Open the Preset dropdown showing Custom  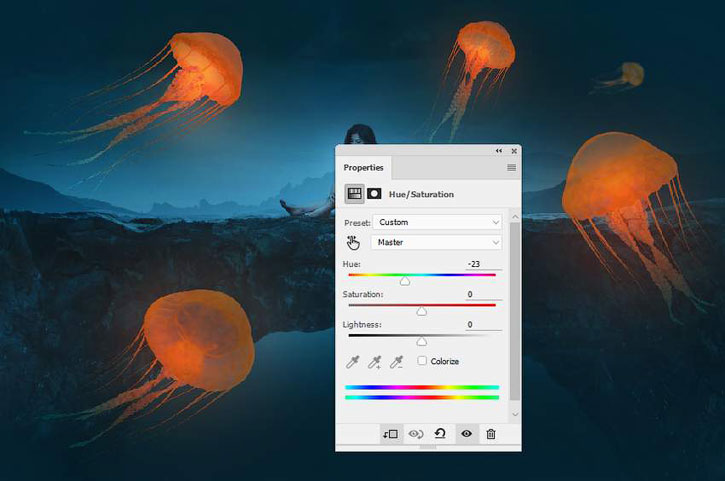click(437, 222)
